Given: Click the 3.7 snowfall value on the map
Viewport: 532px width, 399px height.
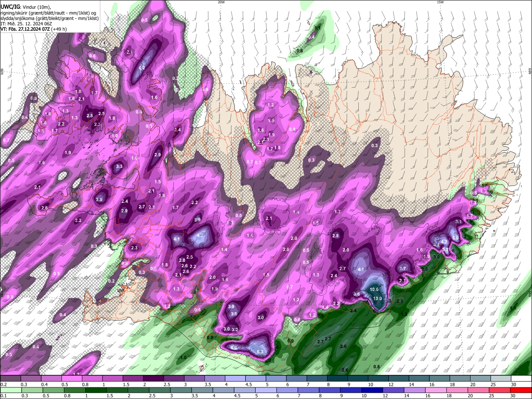Looking at the screenshot, I should pos(402,268).
